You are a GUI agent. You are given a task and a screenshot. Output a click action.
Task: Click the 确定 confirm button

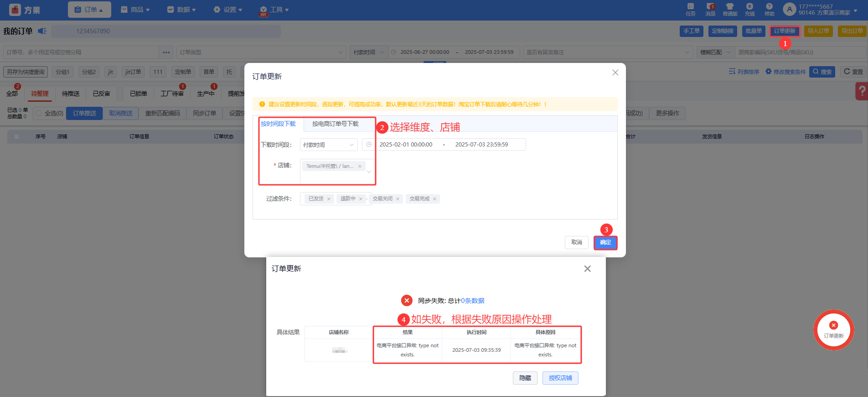[x=605, y=242]
